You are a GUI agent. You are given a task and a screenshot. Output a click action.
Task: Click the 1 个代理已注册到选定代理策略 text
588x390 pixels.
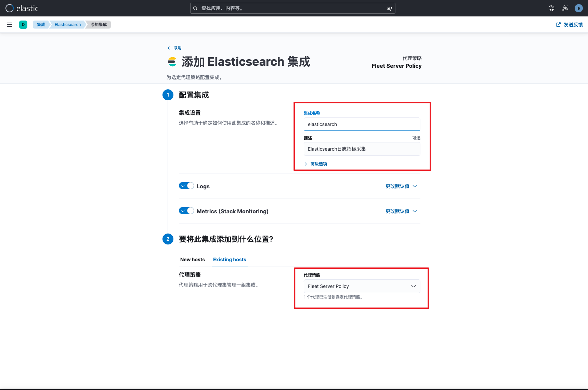point(334,297)
